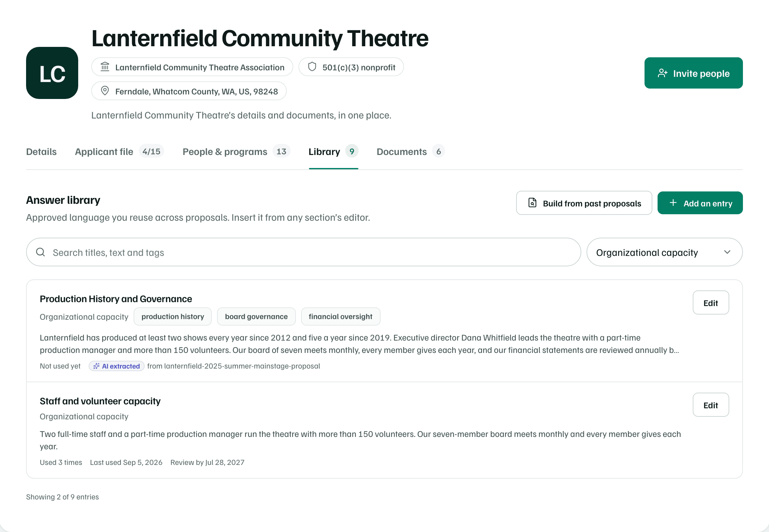Click the board governance tag
Screen dimensions: 769x532
tap(256, 317)
